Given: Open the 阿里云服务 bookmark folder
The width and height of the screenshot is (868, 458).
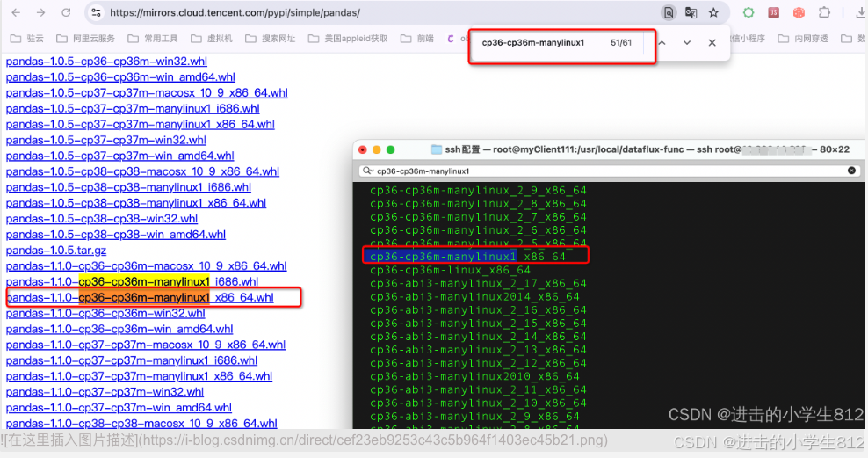Looking at the screenshot, I should click(x=86, y=38).
